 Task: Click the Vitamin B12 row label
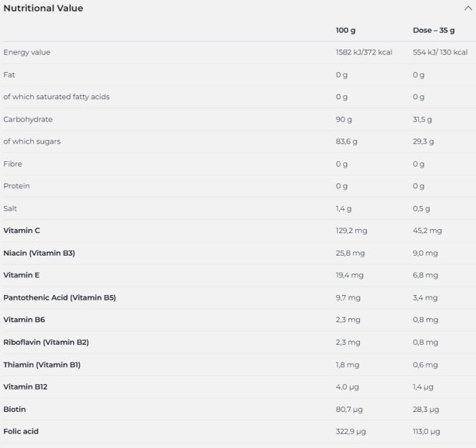point(25,387)
